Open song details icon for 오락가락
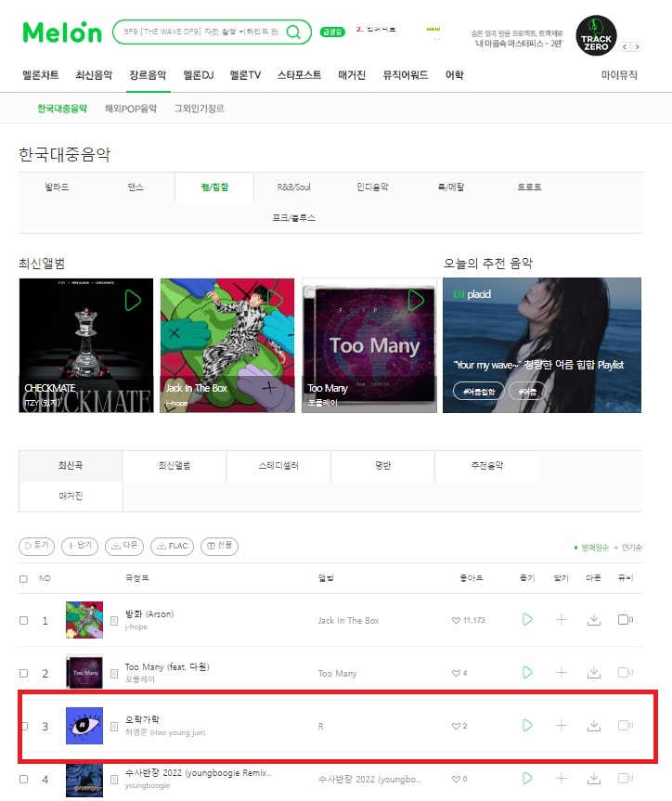Viewport: 672px width, 801px height. pos(114,727)
